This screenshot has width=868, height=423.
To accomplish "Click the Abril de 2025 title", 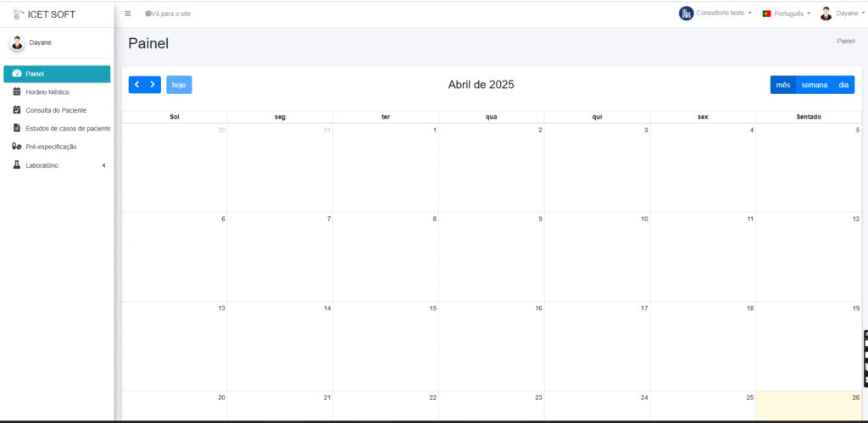I will tap(481, 85).
